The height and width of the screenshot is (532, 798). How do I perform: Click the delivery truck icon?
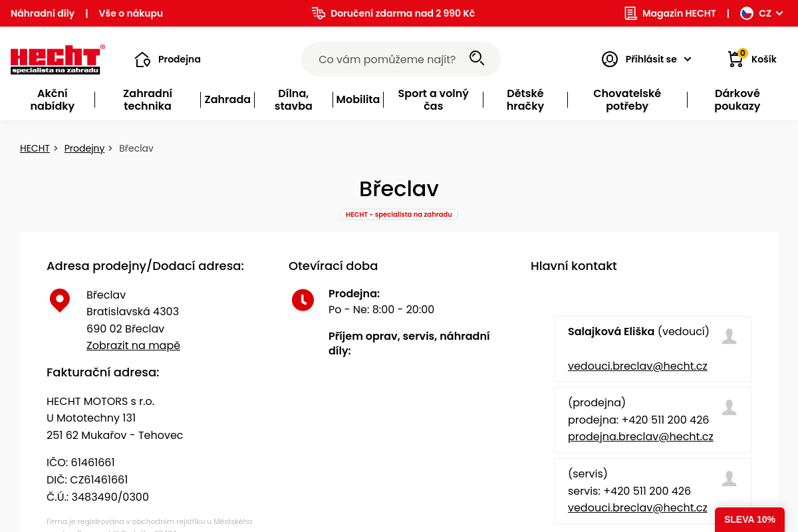[x=319, y=13]
